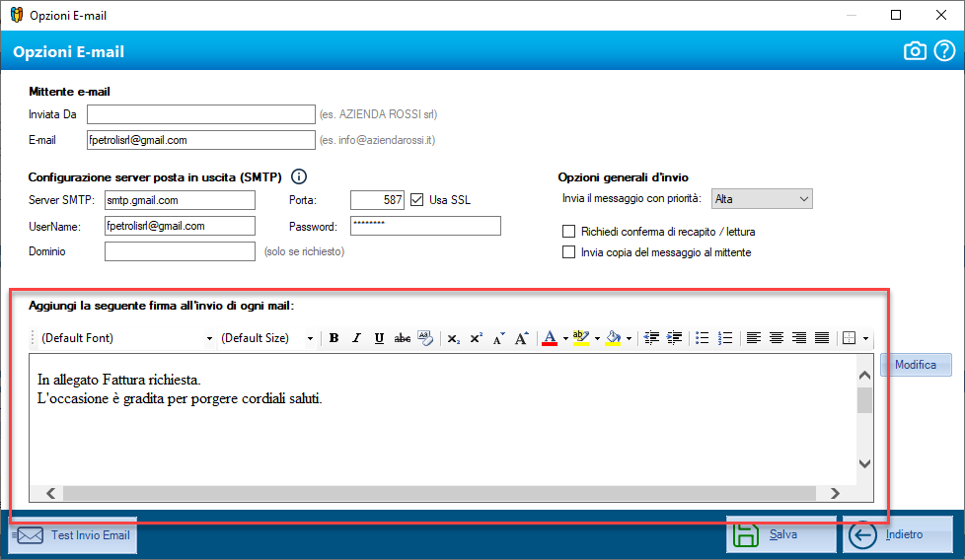This screenshot has height=560, width=965.
Task: Apply strikethrough to signature text
Action: [402, 338]
